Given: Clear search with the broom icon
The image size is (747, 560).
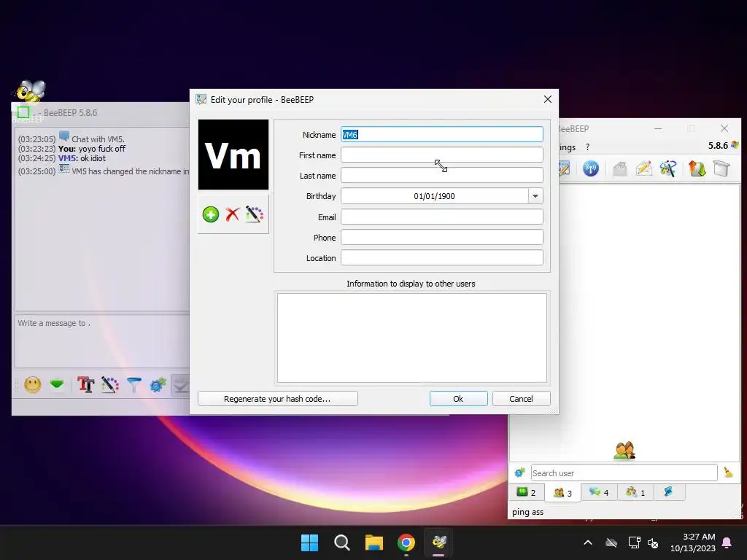Looking at the screenshot, I should pyautogui.click(x=728, y=472).
